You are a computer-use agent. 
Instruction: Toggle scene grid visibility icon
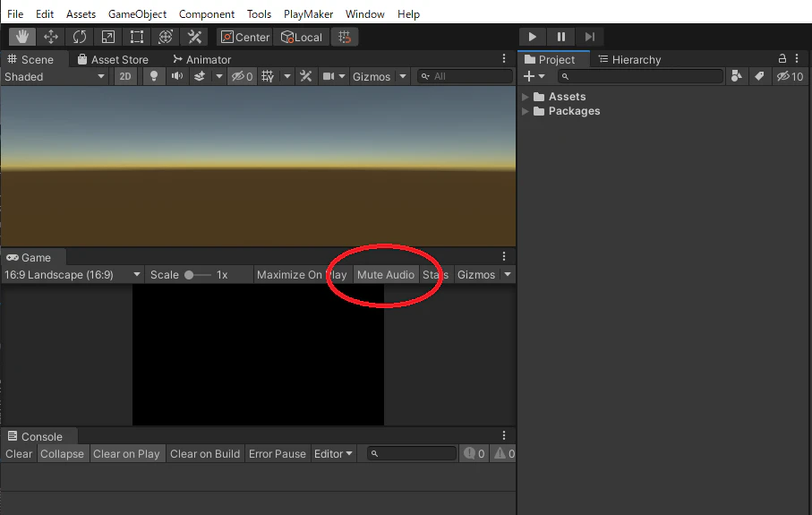(x=268, y=77)
